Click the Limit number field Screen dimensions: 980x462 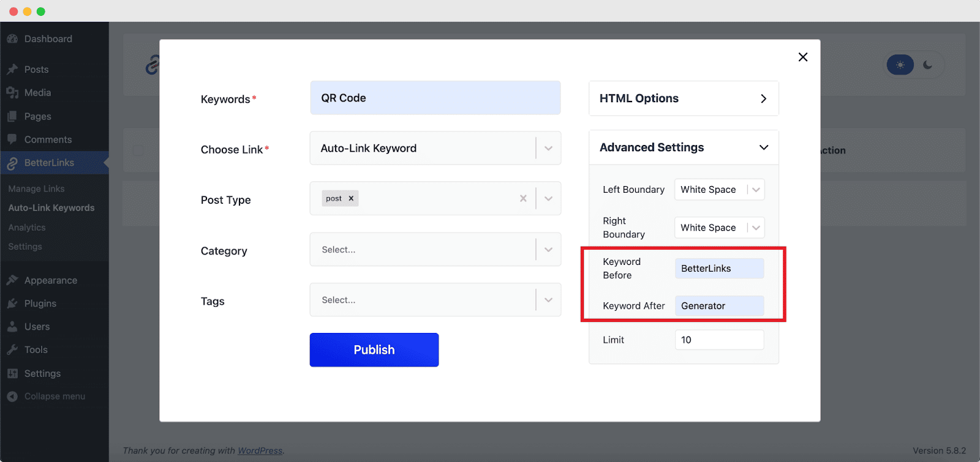point(719,340)
